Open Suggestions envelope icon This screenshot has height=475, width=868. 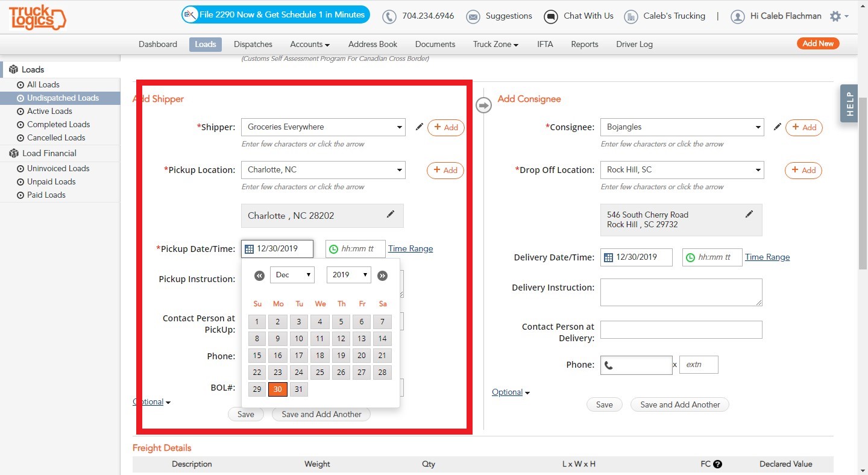[473, 16]
